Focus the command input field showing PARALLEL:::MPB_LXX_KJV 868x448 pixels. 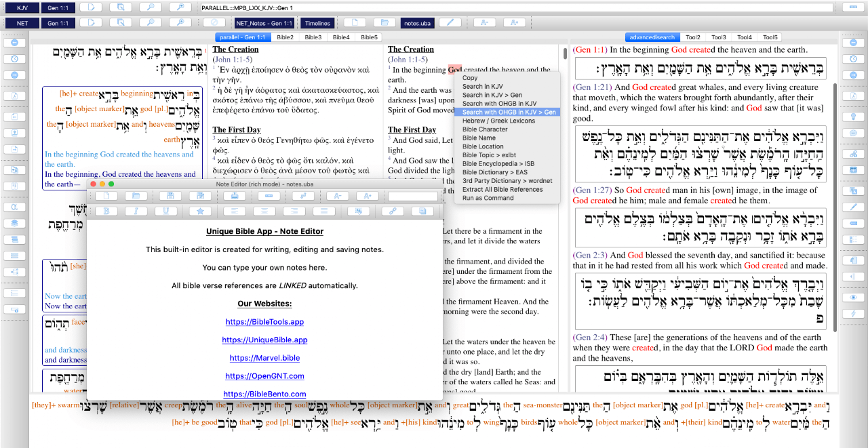[x=517, y=7]
